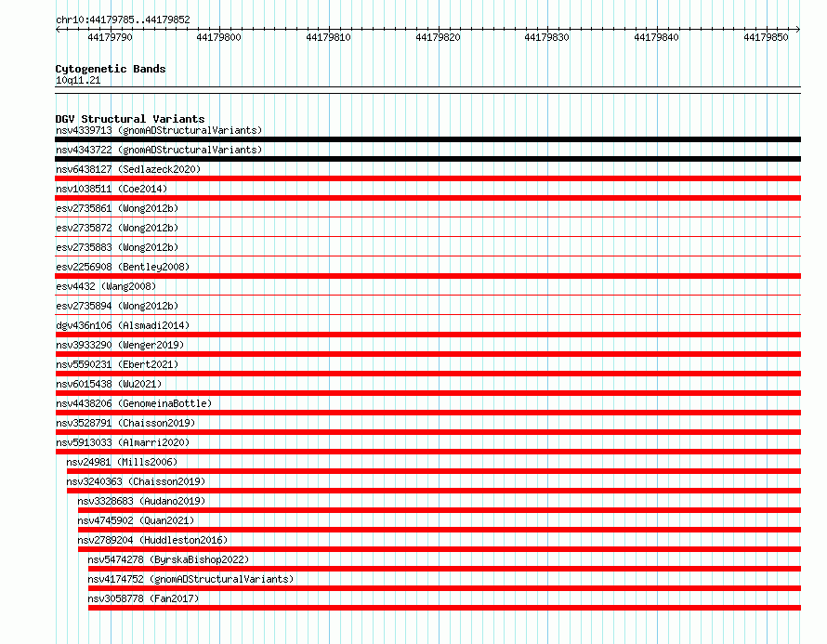Click the esv2735883 Wong2012b label
The image size is (827, 644).
pos(117,247)
